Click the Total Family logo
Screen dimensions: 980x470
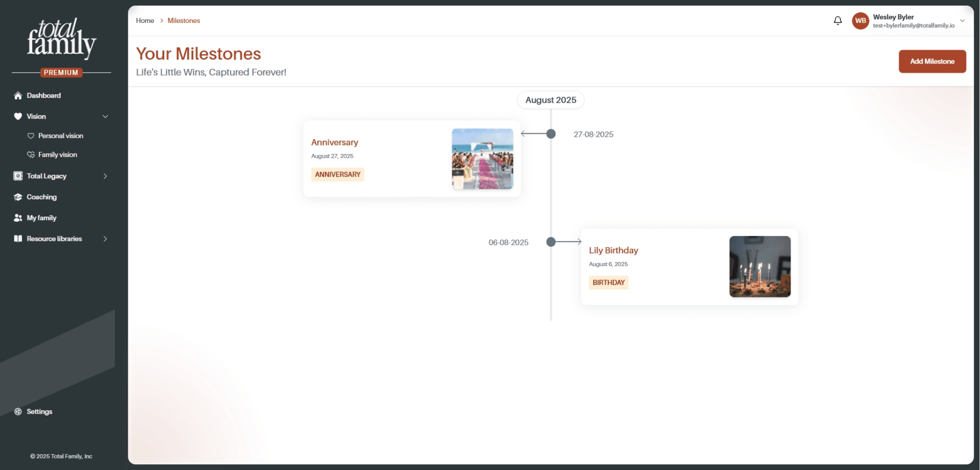(61, 38)
